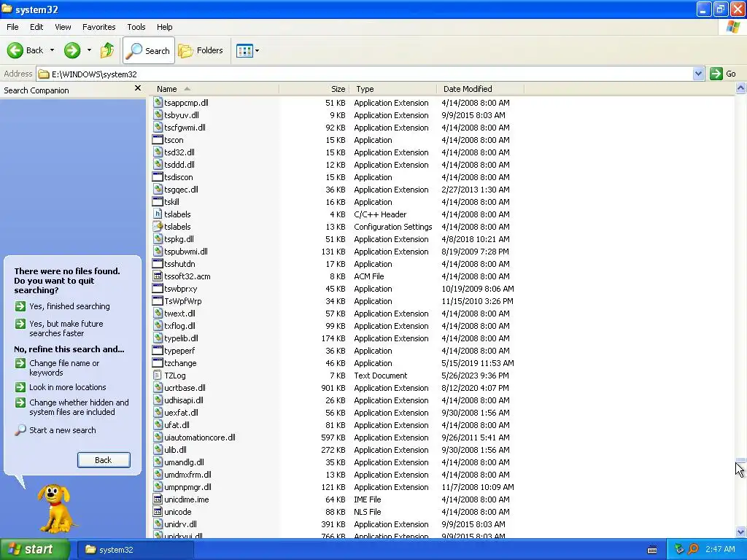
Task: Click the Back navigation arrow icon
Action: click(x=15, y=50)
